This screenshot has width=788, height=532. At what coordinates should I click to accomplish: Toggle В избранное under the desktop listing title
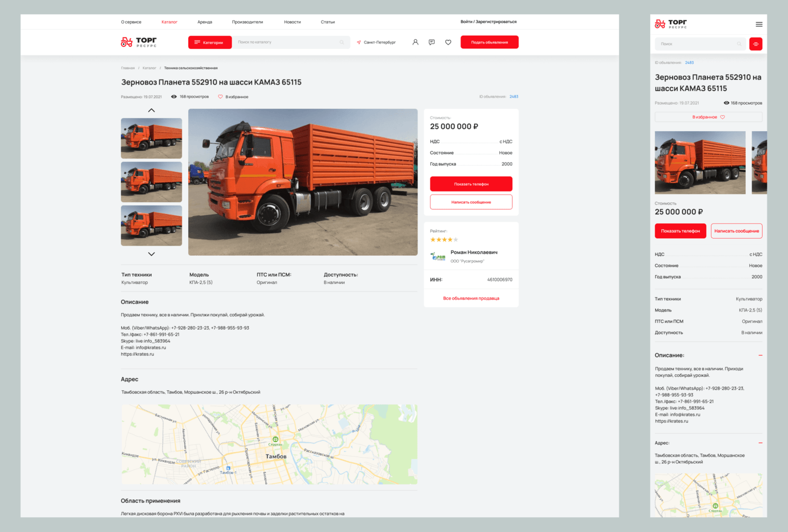(x=233, y=96)
